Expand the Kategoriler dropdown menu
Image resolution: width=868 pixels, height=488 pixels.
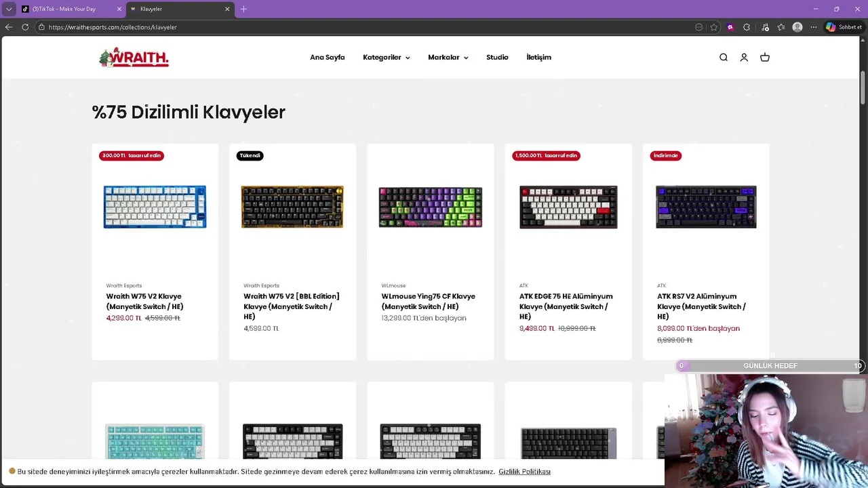tap(387, 58)
